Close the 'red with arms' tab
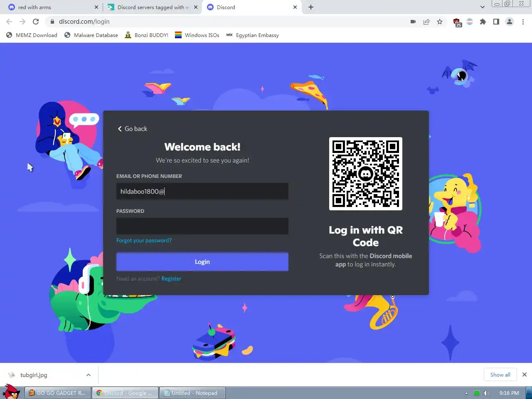Screen dimensions: 532x399 [x=96, y=7]
